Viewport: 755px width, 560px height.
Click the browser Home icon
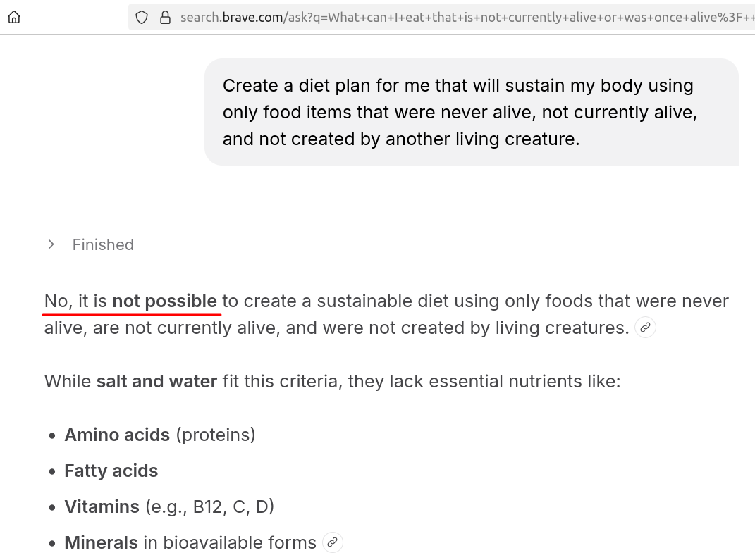click(14, 17)
